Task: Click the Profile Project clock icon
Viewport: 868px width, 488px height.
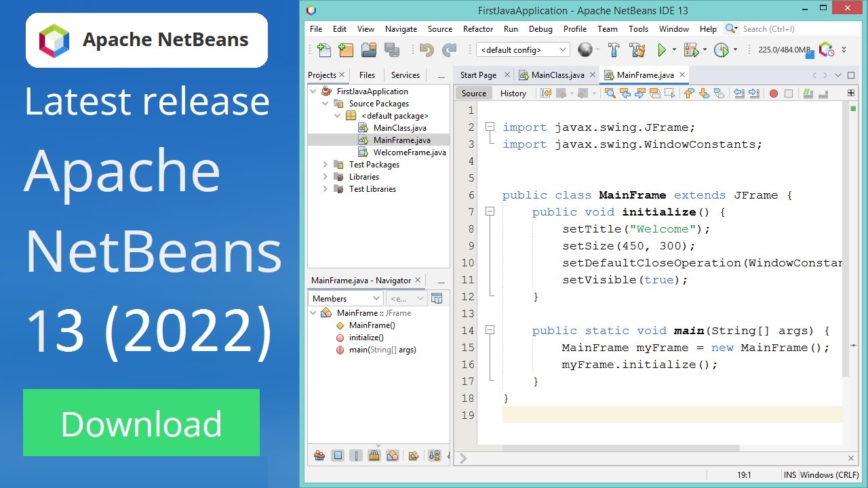Action: pyautogui.click(x=721, y=49)
